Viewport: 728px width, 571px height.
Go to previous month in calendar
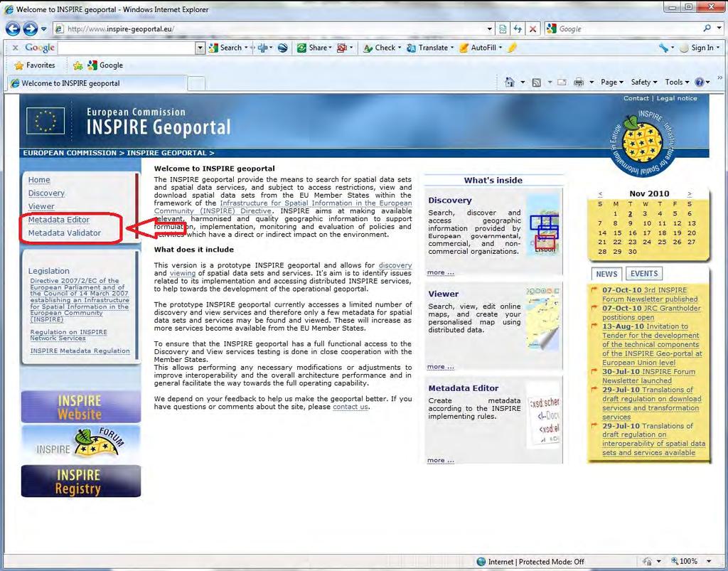click(600, 194)
